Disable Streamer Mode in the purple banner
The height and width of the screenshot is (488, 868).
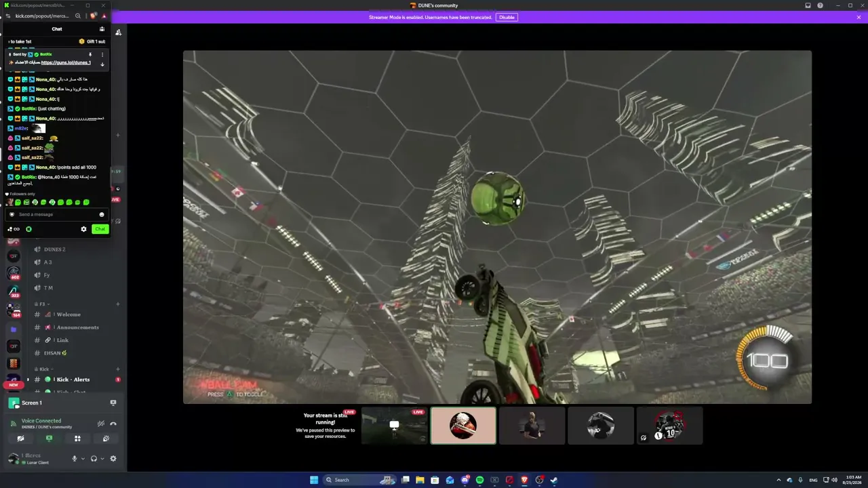pyautogui.click(x=507, y=17)
